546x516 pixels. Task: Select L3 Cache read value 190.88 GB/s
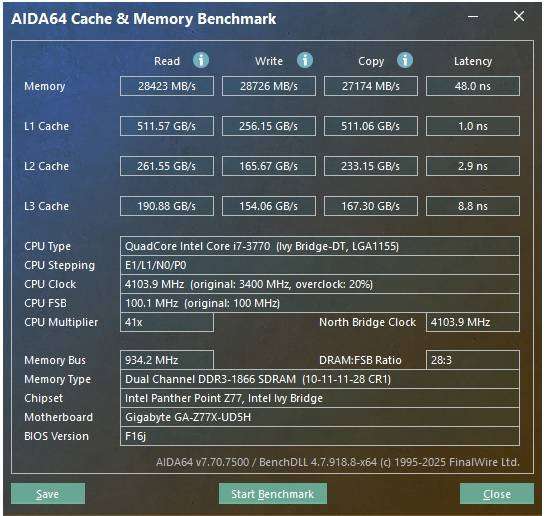[167, 206]
